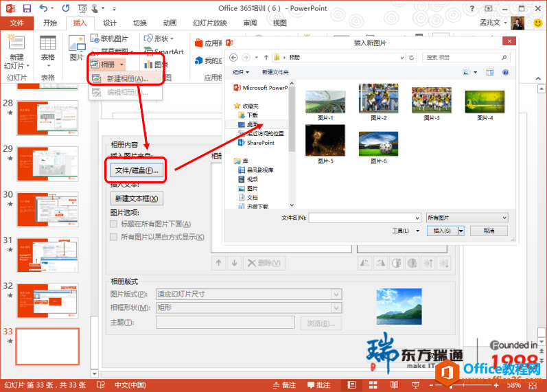This screenshot has width=547, height=392.
Task: Move picture up with up arrow button
Action: pyautogui.click(x=219, y=263)
